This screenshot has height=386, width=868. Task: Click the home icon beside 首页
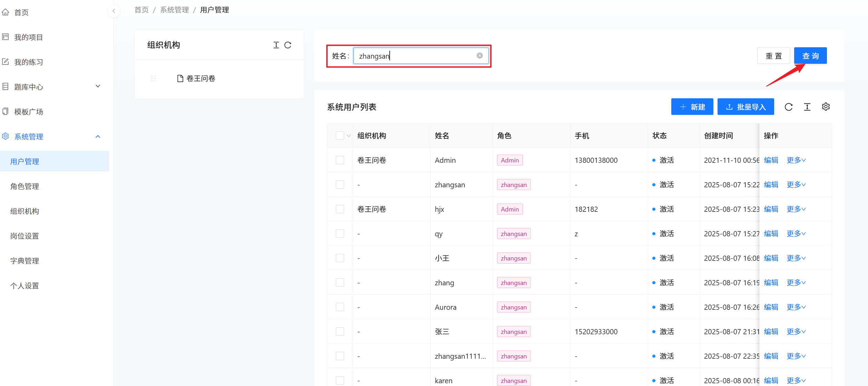[x=6, y=12]
